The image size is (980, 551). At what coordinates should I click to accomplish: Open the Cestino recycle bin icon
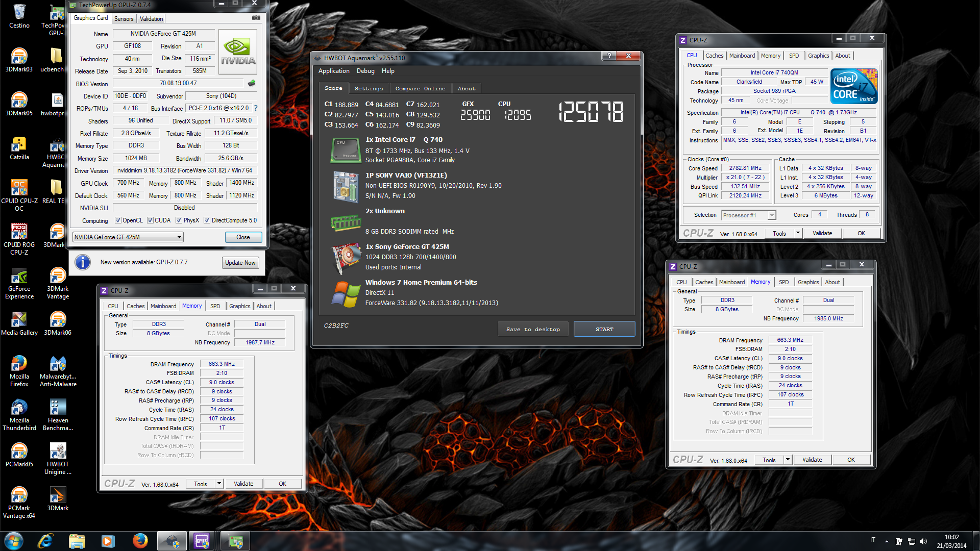click(x=19, y=15)
